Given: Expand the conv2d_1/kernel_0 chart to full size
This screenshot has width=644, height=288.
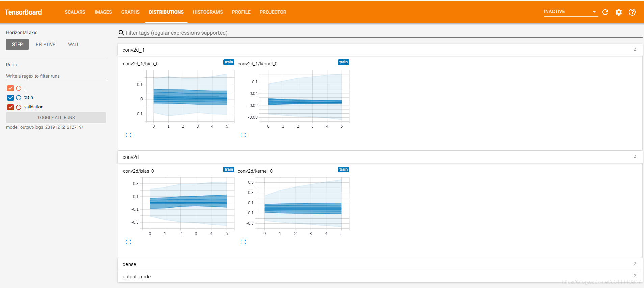Looking at the screenshot, I should [243, 135].
